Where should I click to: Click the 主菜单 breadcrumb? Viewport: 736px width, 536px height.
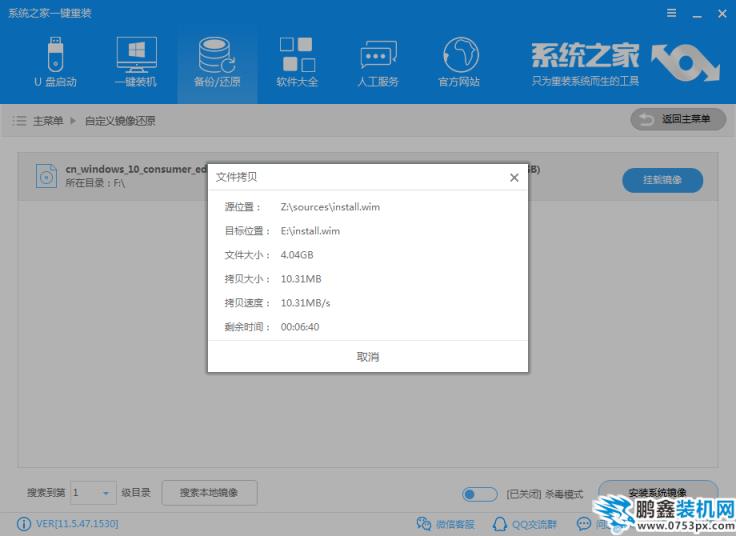coord(48,121)
